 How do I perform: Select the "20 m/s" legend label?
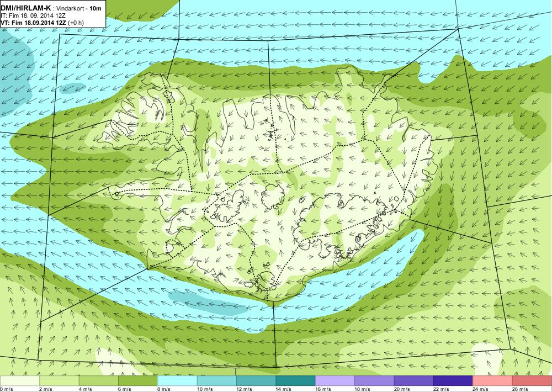pyautogui.click(x=402, y=389)
